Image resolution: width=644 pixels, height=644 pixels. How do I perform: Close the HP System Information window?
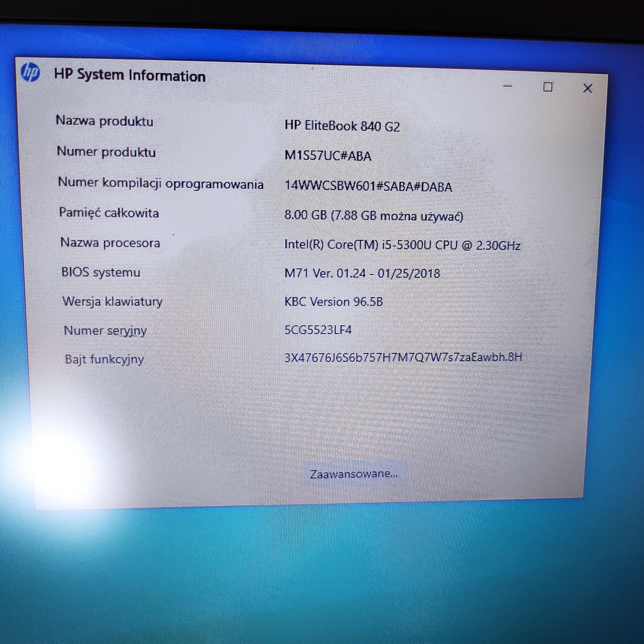point(587,88)
